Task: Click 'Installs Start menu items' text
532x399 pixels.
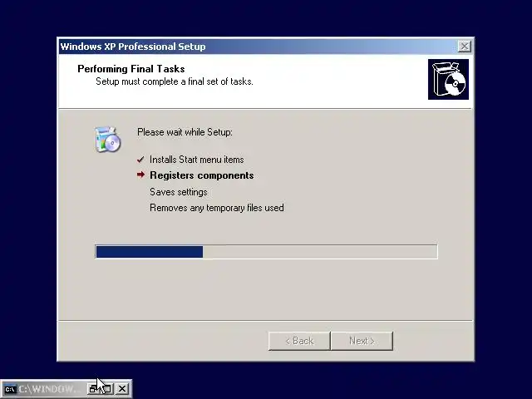Action: coord(197,160)
